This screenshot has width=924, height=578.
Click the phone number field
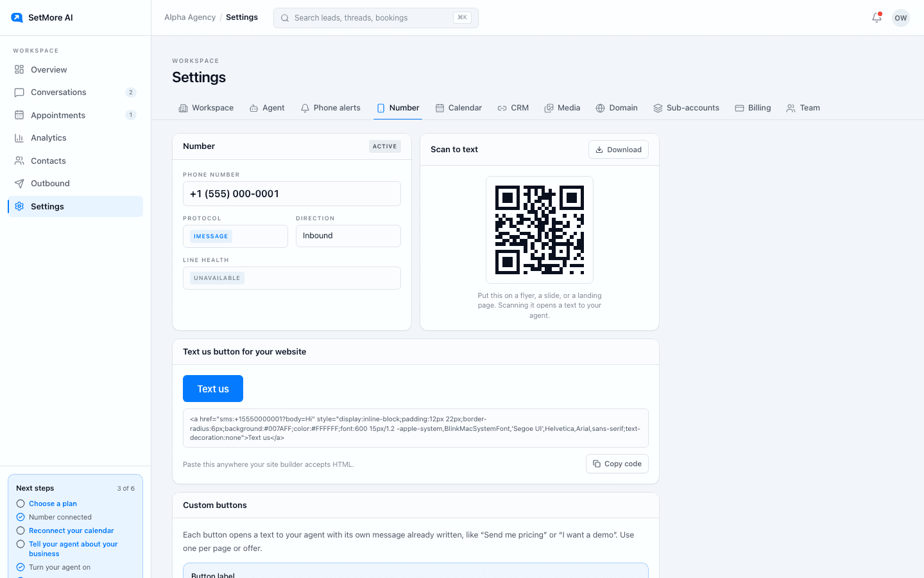point(292,194)
